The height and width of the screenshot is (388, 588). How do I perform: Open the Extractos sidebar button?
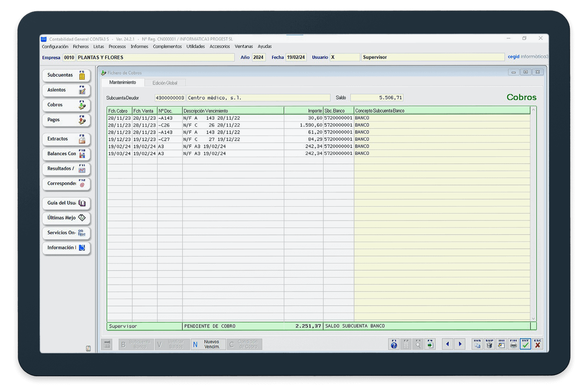(66, 139)
